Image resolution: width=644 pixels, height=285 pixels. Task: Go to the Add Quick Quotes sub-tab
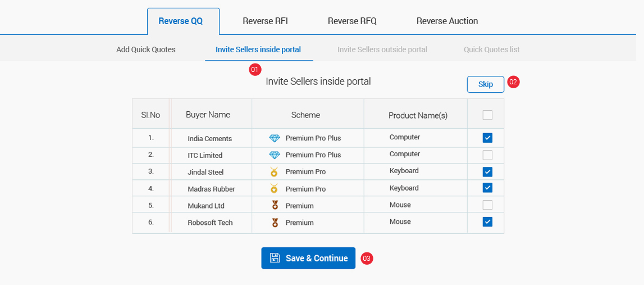coord(146,49)
